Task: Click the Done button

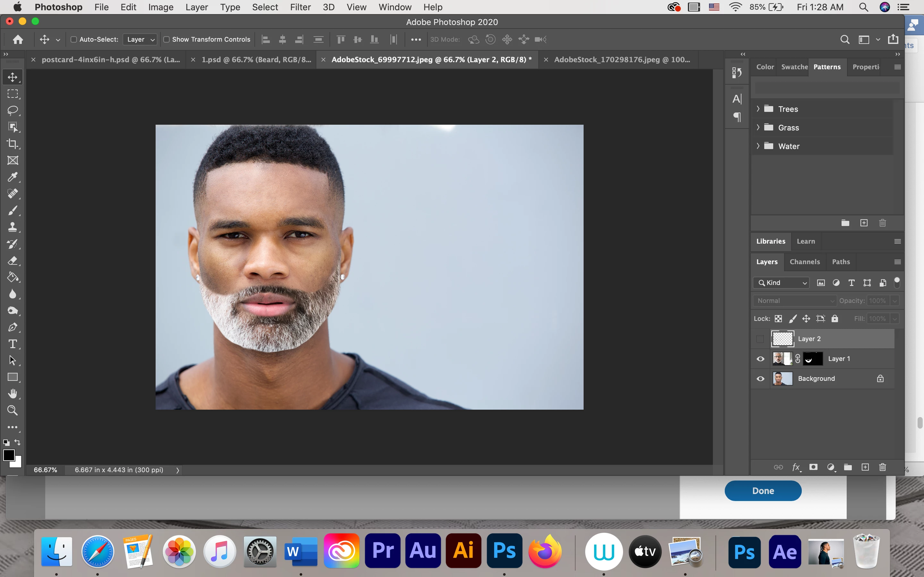Action: pos(763,491)
